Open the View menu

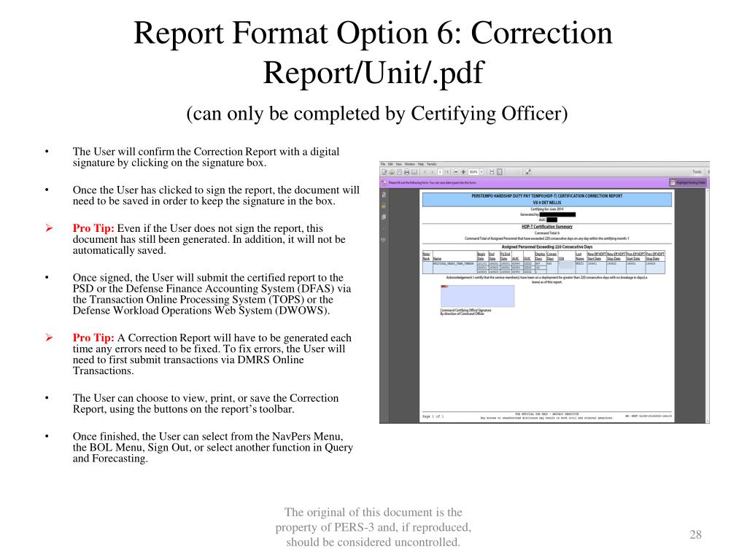pyautogui.click(x=399, y=164)
